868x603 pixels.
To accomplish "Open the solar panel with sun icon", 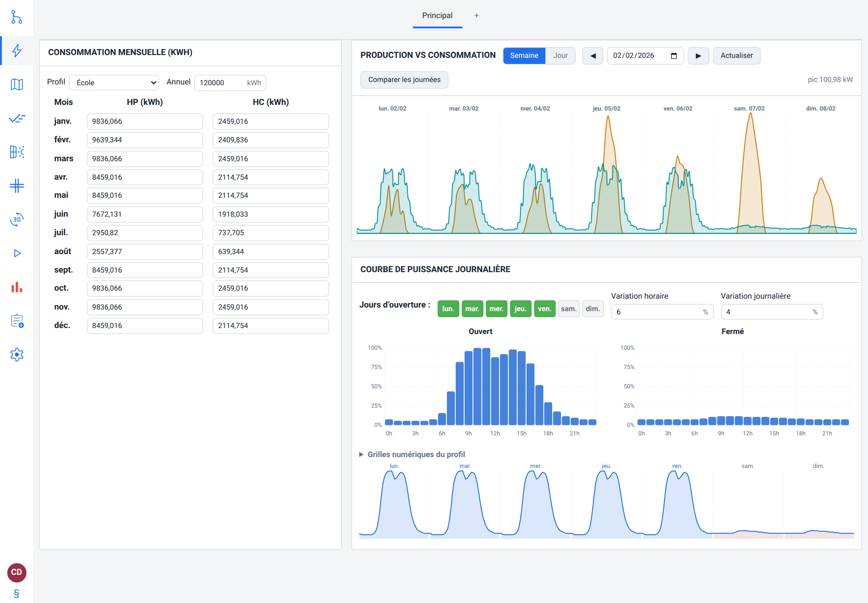I will tap(16, 152).
